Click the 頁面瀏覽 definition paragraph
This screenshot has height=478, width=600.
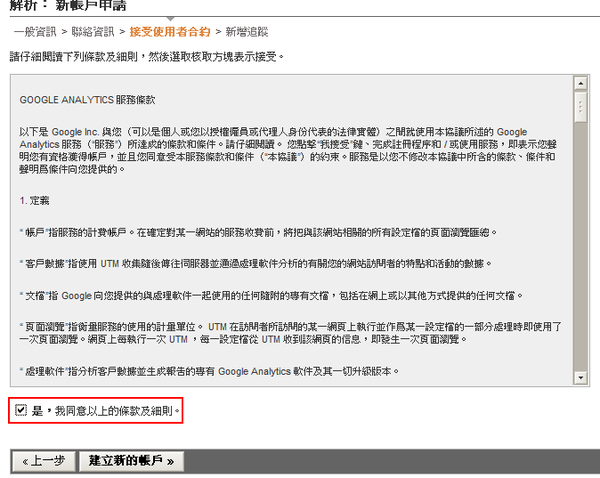coord(290,333)
